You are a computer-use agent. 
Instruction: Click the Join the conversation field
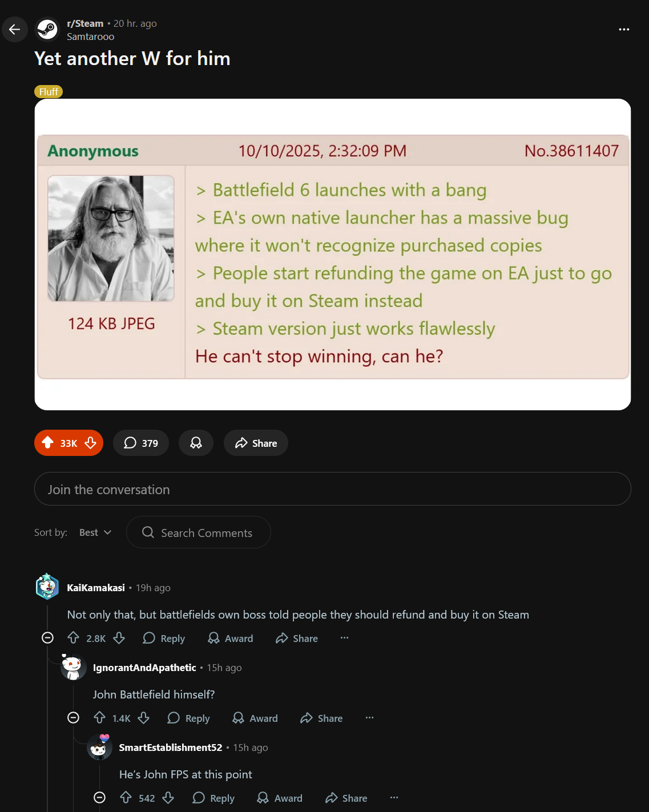click(x=332, y=489)
